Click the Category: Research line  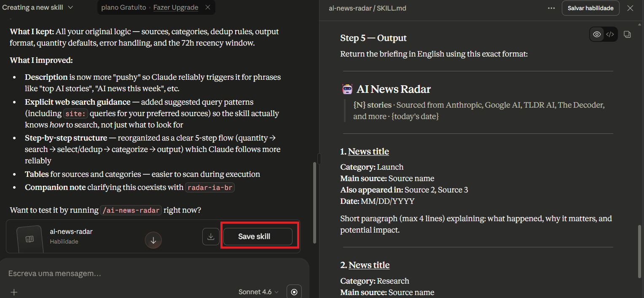coord(375,281)
